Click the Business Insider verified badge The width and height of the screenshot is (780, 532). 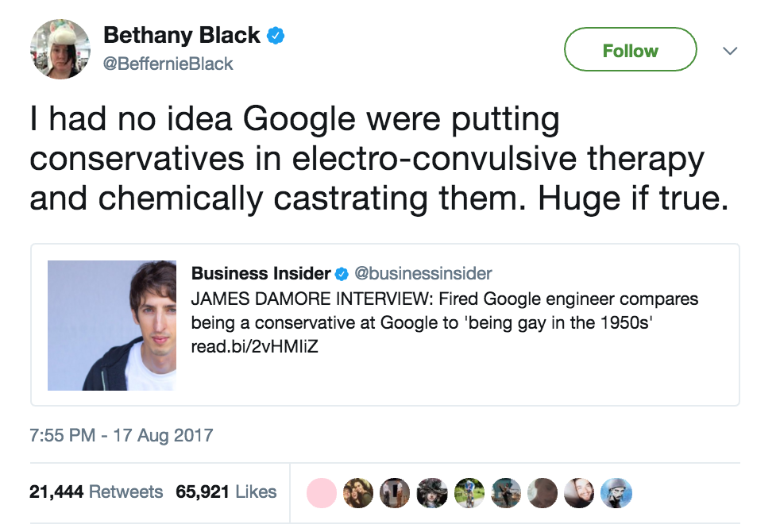(342, 274)
